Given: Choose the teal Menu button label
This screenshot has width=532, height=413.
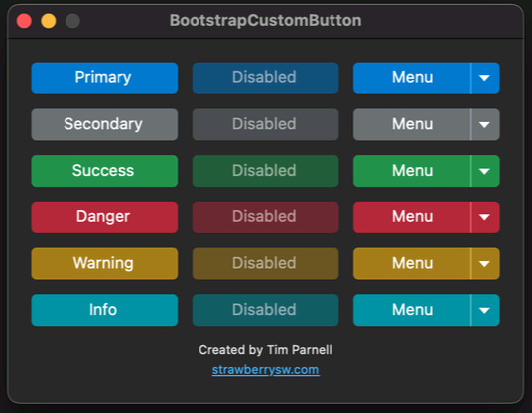Looking at the screenshot, I should click(x=412, y=310).
